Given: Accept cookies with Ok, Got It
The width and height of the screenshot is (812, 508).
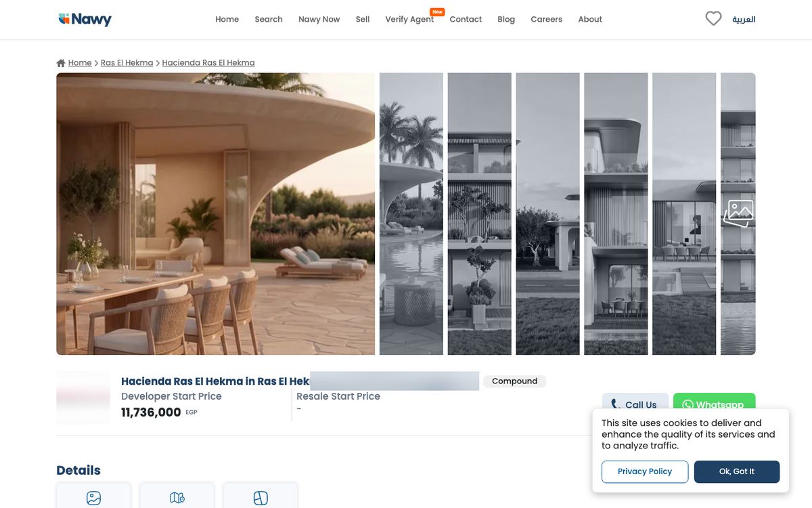Looking at the screenshot, I should (737, 471).
